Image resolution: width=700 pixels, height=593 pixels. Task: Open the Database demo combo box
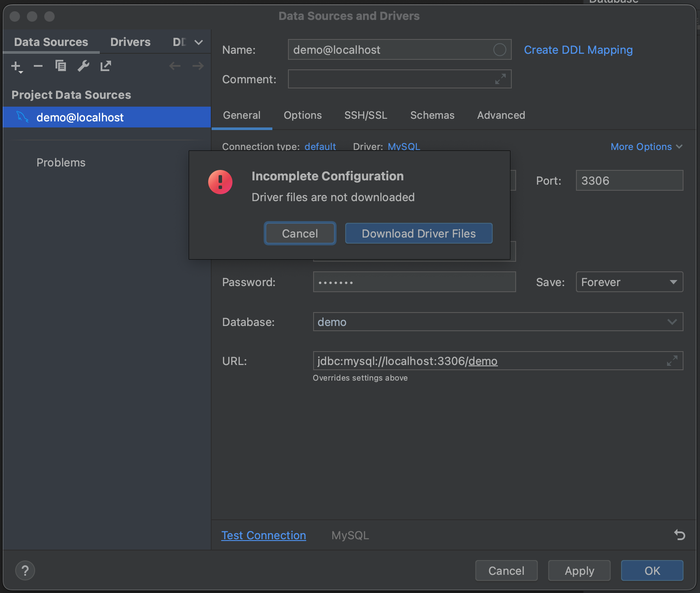click(x=498, y=322)
